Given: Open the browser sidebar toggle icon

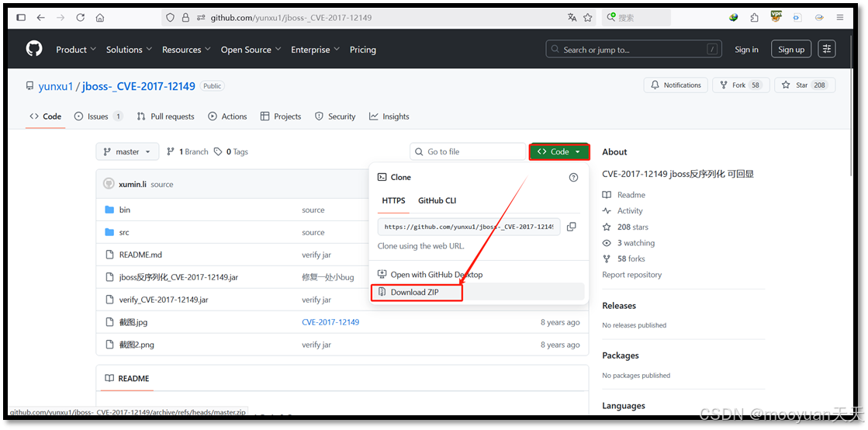Looking at the screenshot, I should coord(21,18).
